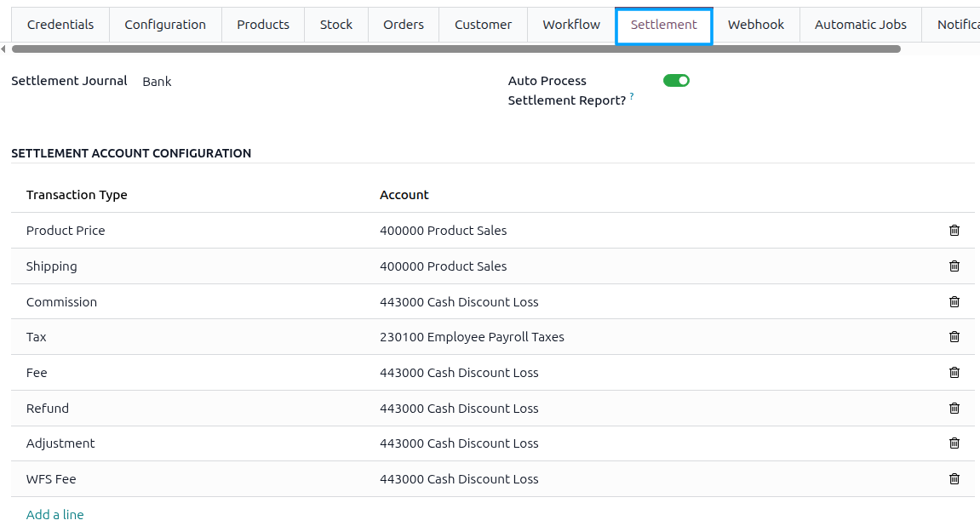Open the Automatic Jobs tab
This screenshot has height=526, width=980.
[x=861, y=25]
